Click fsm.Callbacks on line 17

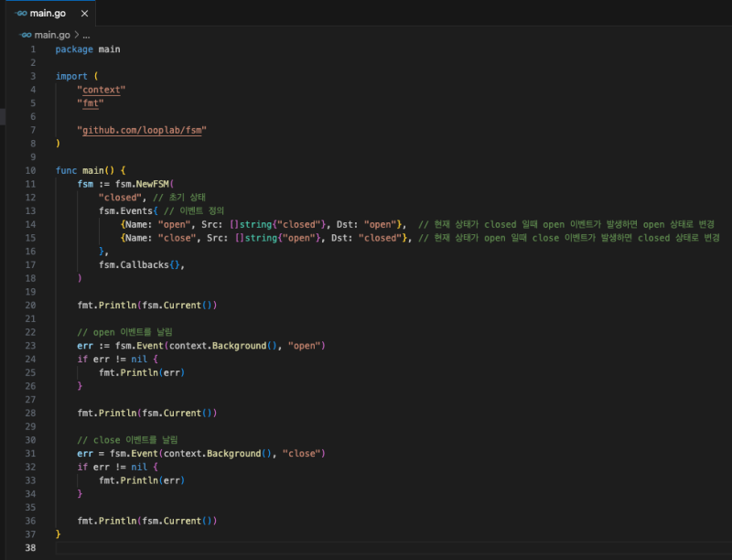[x=134, y=264]
